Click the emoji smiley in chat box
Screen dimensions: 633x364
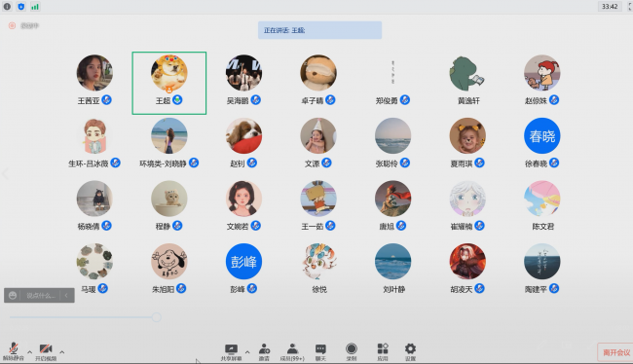[13, 296]
